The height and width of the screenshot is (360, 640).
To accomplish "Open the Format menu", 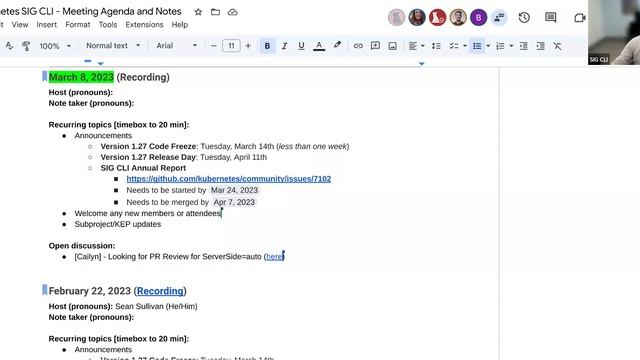I will coord(78,24).
